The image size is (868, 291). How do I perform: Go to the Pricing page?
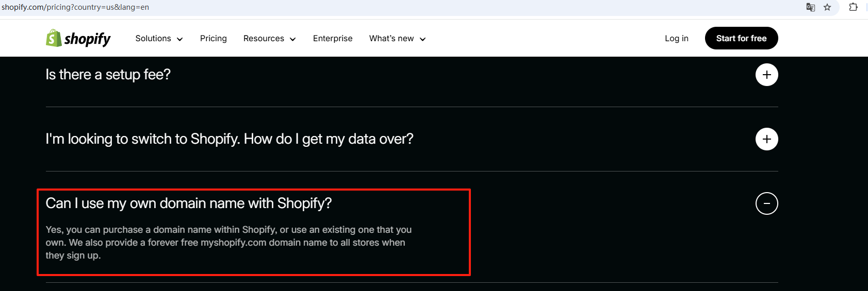pyautogui.click(x=214, y=39)
